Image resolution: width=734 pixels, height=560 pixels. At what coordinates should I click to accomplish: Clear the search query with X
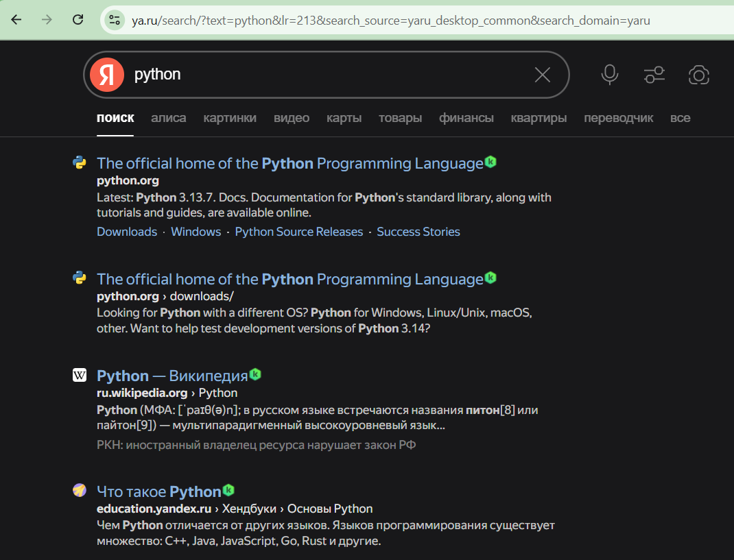542,75
